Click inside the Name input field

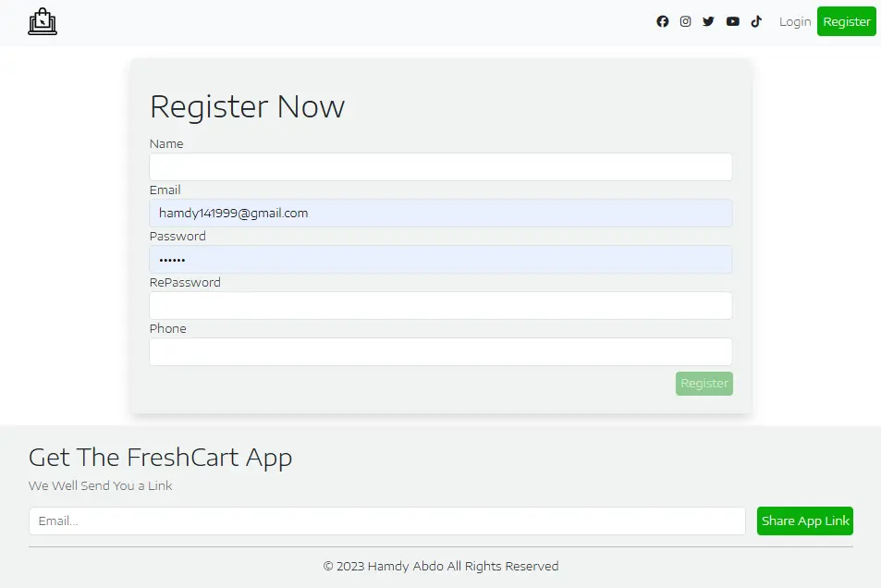pos(440,166)
